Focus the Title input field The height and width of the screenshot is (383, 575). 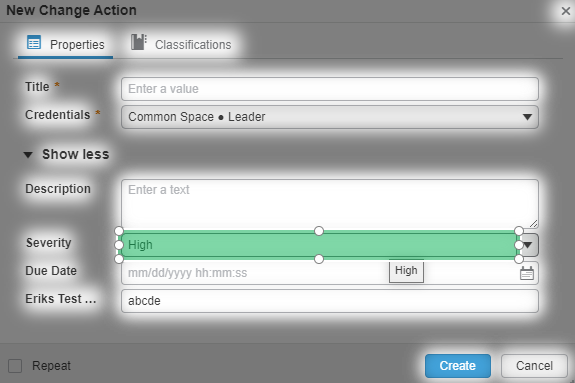pyautogui.click(x=330, y=89)
